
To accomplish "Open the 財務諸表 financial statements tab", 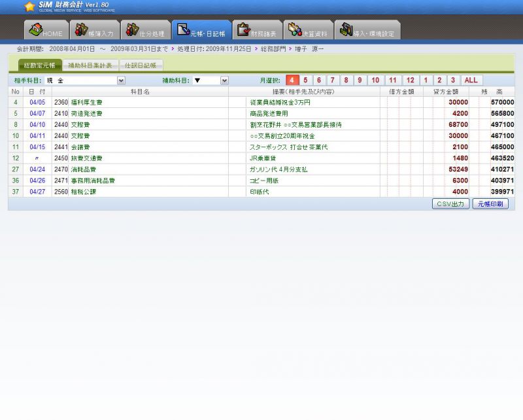I will pyautogui.click(x=257, y=30).
